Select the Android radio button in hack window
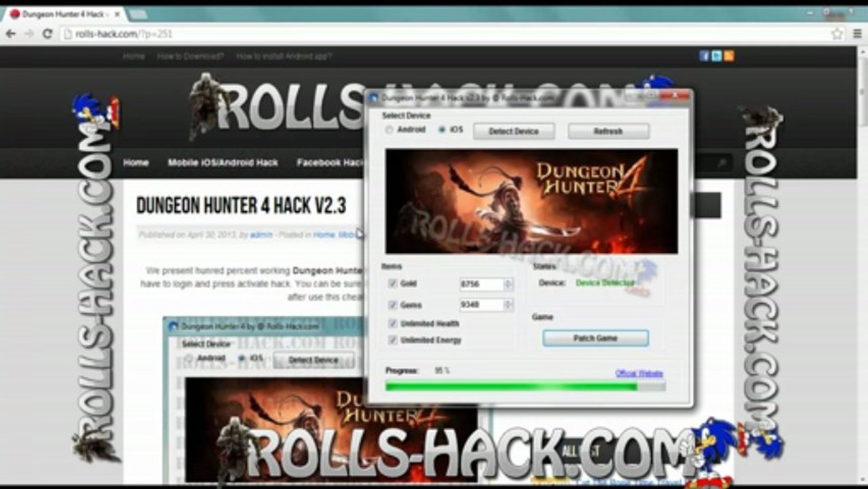 point(390,130)
